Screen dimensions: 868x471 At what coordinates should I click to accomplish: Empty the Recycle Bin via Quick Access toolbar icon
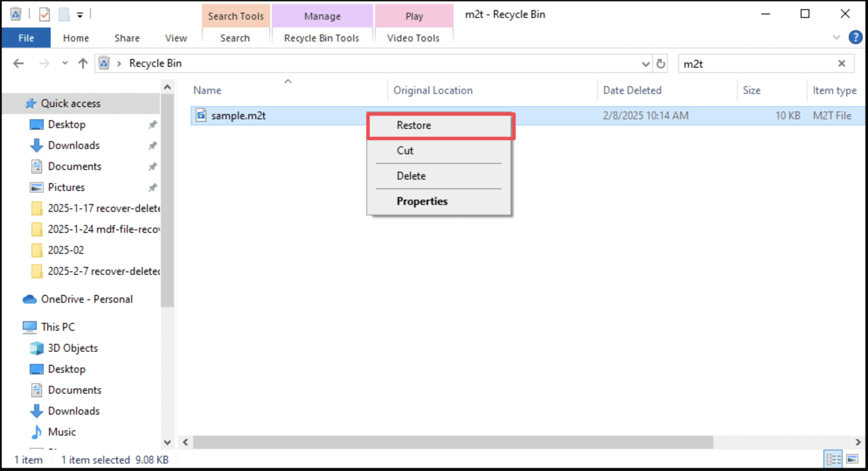click(16, 14)
